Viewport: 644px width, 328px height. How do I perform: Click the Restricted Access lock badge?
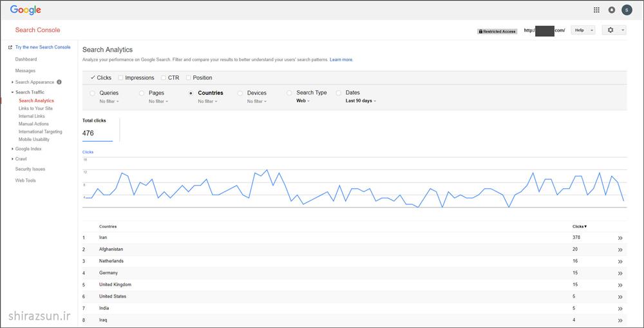(497, 31)
